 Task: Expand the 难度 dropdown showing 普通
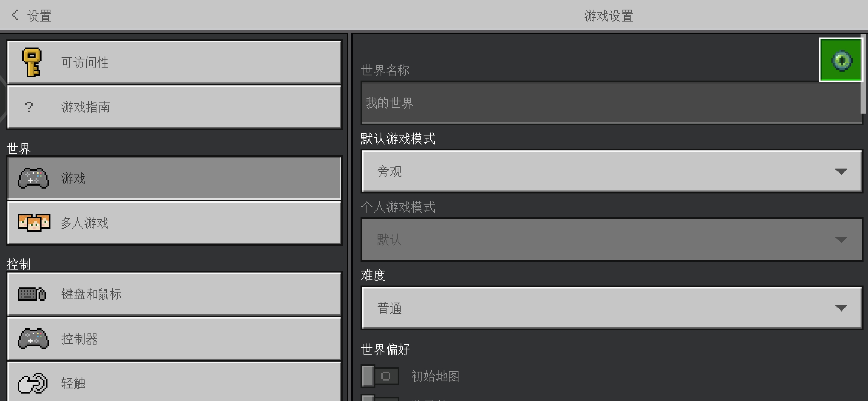tap(612, 308)
